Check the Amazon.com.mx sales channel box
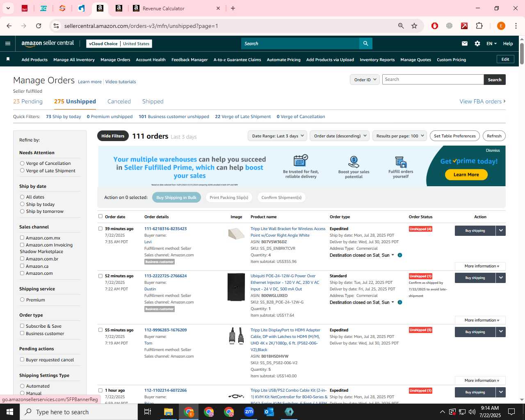525x420 pixels. [x=22, y=237]
